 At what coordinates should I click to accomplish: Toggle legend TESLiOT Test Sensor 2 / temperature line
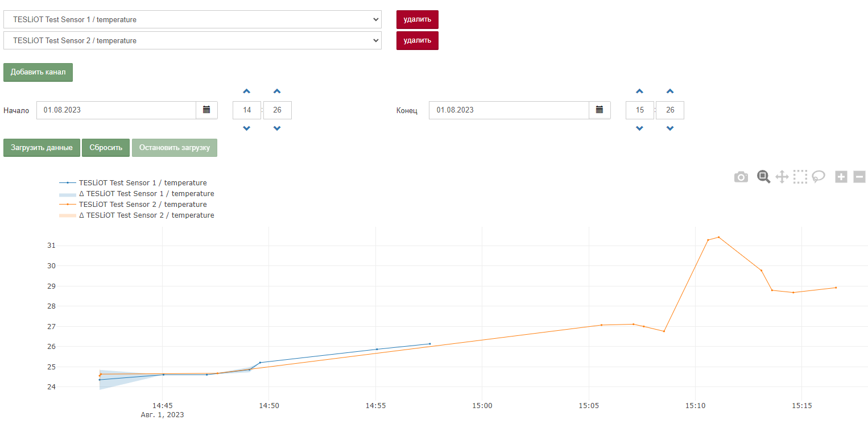(133, 205)
